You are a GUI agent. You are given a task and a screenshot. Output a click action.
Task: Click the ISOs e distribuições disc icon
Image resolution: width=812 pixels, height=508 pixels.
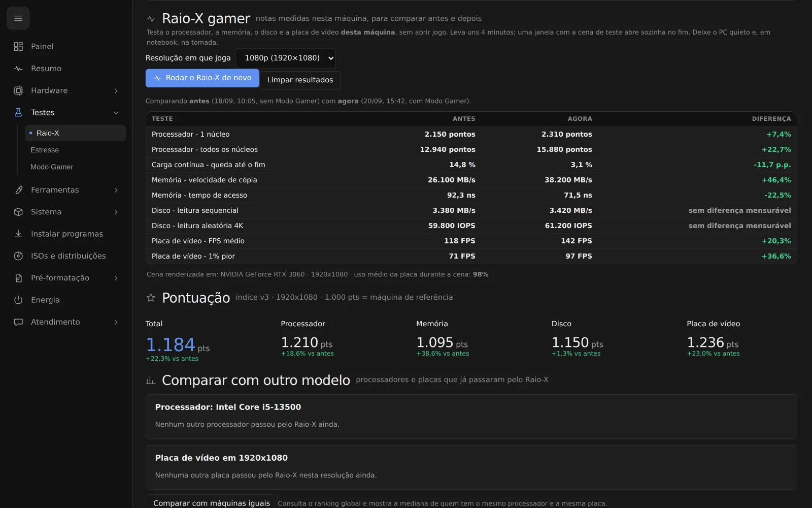tap(18, 256)
